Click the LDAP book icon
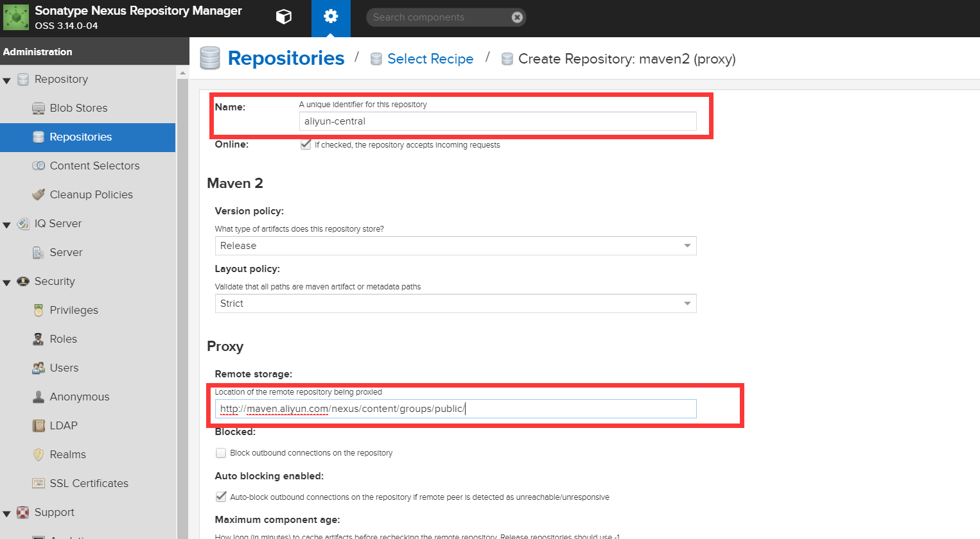The width and height of the screenshot is (980, 539). pyautogui.click(x=39, y=425)
